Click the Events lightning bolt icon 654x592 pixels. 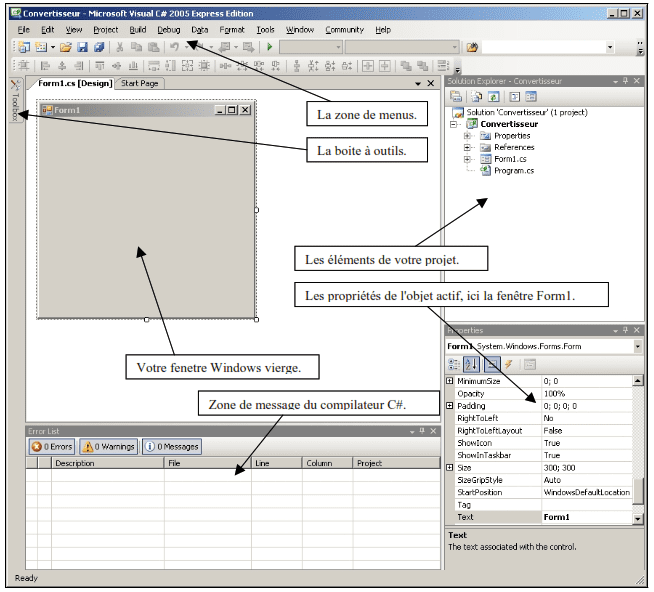[x=508, y=365]
